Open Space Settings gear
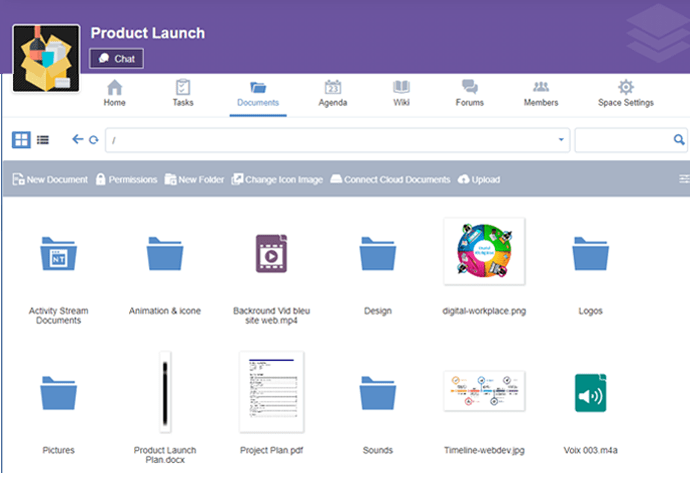The height and width of the screenshot is (477, 690). click(x=625, y=93)
